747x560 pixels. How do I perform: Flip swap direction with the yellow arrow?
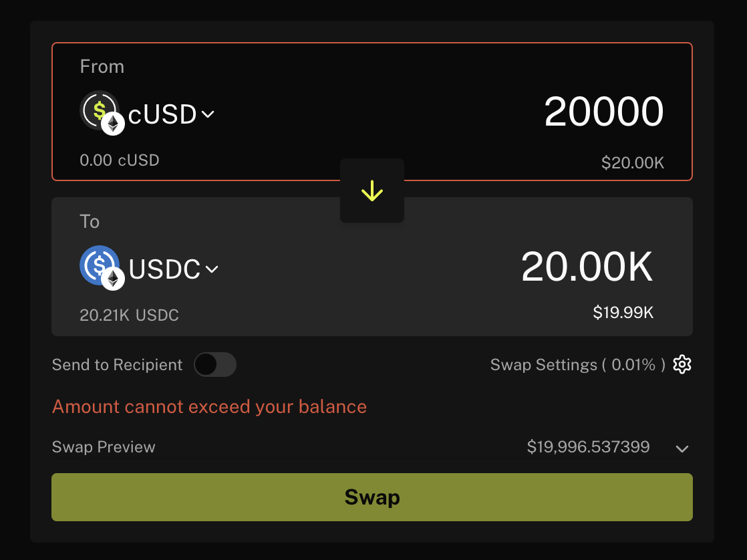371,191
